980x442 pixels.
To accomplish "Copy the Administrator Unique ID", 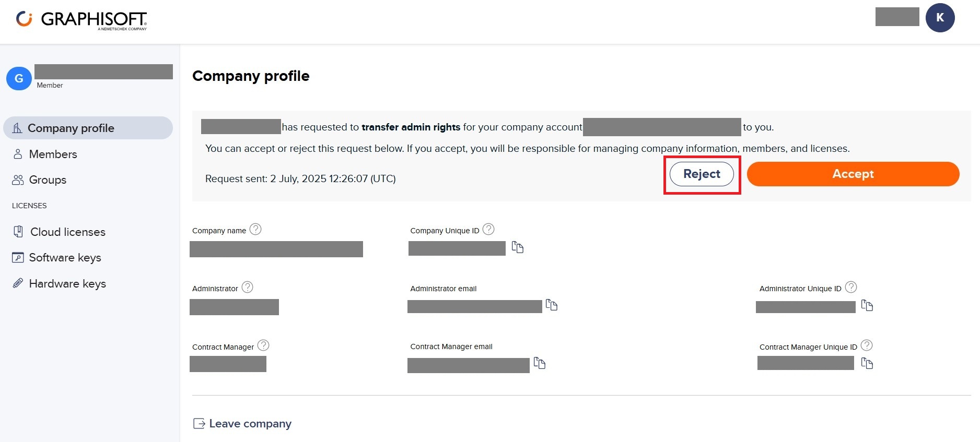I will click(867, 305).
